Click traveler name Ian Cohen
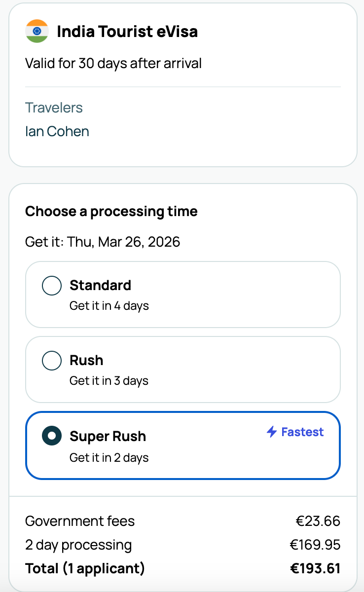The width and height of the screenshot is (364, 592). (x=57, y=131)
